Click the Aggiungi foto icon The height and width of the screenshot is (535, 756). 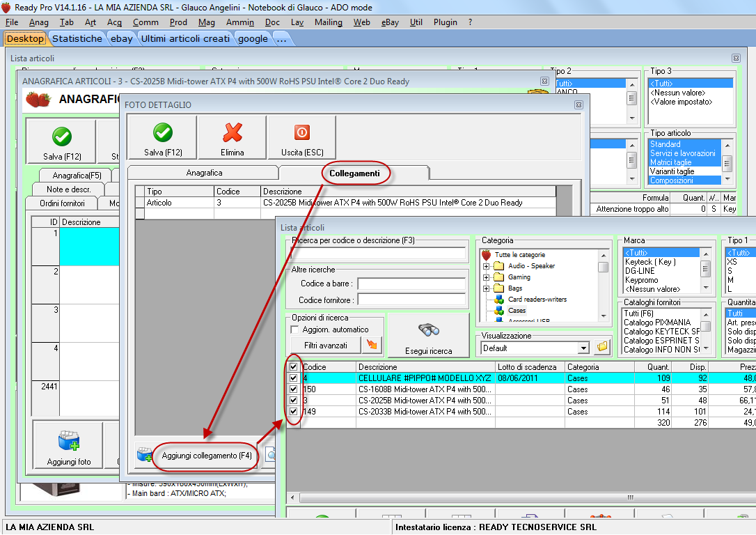(x=69, y=440)
